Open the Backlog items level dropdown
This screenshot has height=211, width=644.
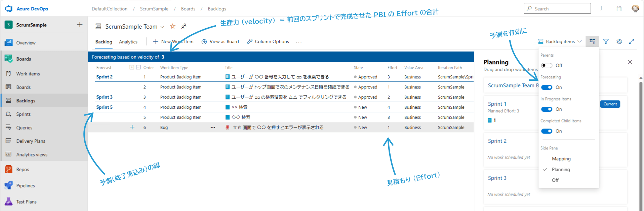tap(560, 41)
